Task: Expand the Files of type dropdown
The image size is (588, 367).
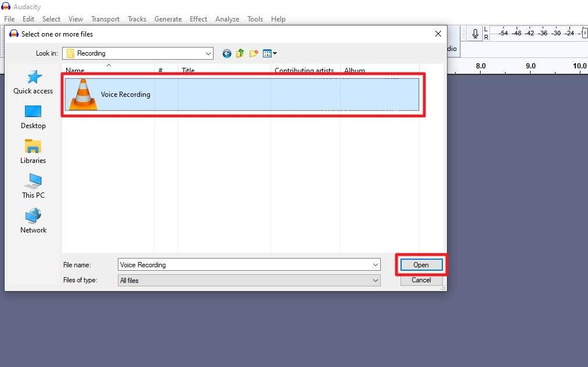Action: point(375,281)
